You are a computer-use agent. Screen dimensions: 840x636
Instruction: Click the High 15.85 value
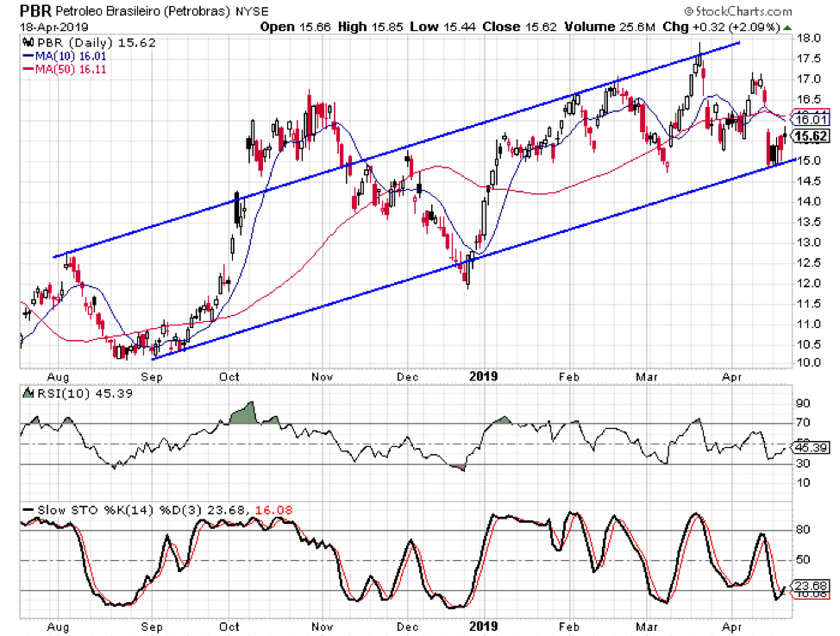tap(370, 27)
